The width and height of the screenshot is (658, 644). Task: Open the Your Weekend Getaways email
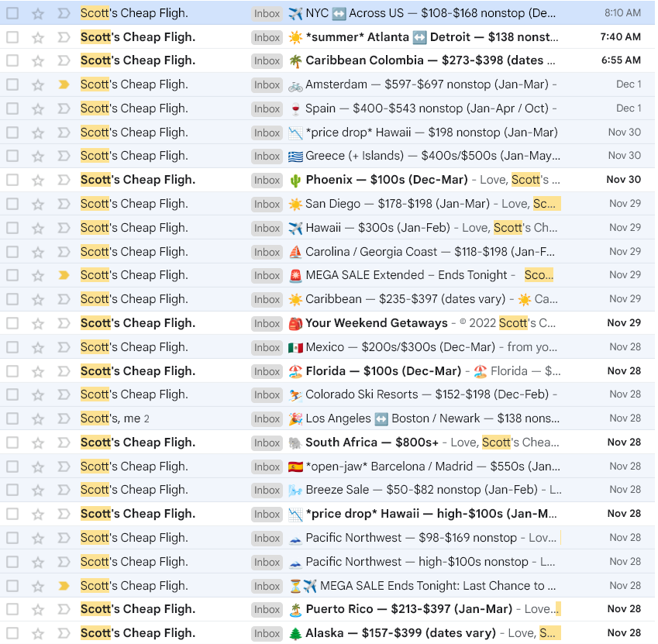[x=327, y=323]
